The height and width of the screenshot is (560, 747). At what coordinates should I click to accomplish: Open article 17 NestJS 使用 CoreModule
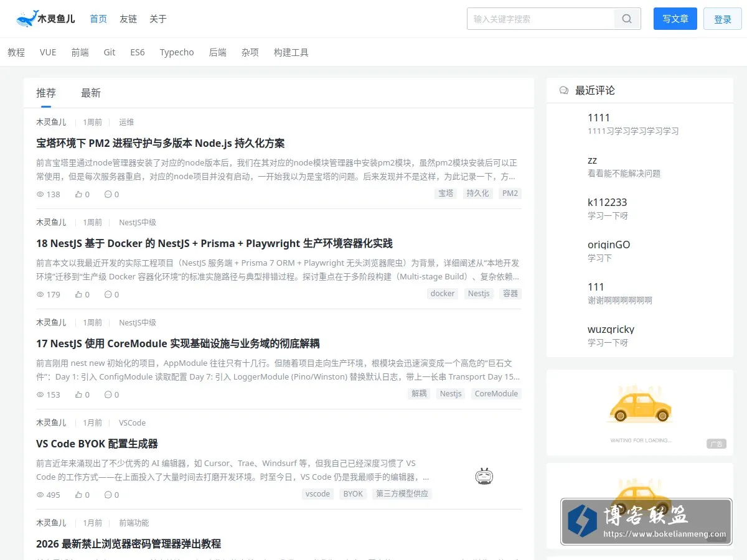[x=178, y=343]
